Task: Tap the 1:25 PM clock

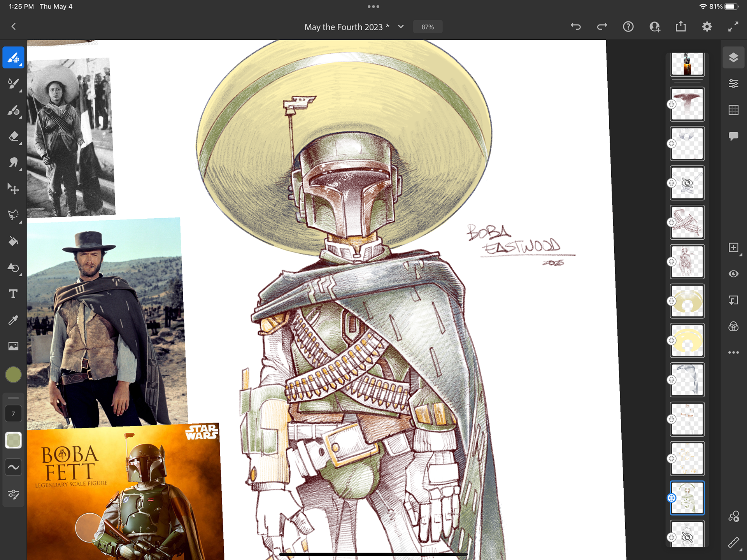Action: click(21, 7)
